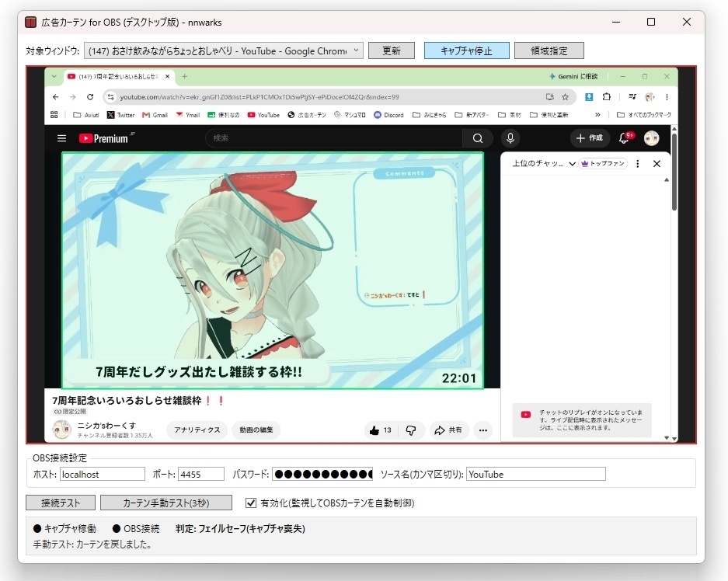
Task: Open the Chrome extensions puzzle icon
Action: (x=606, y=97)
